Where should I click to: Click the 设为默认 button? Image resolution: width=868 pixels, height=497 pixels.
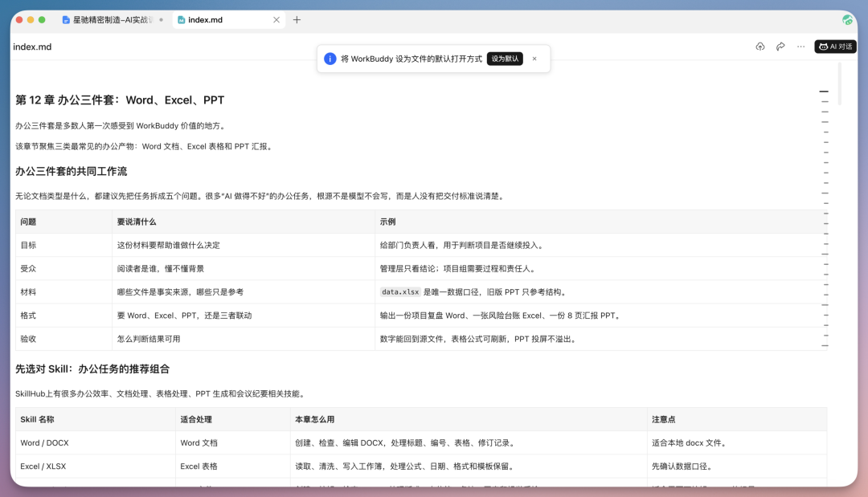(x=505, y=59)
